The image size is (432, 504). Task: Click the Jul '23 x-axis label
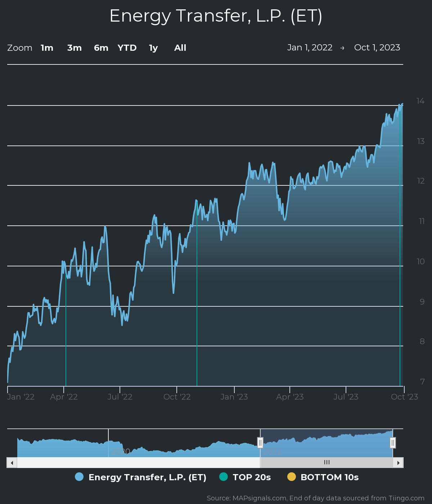pos(346,397)
